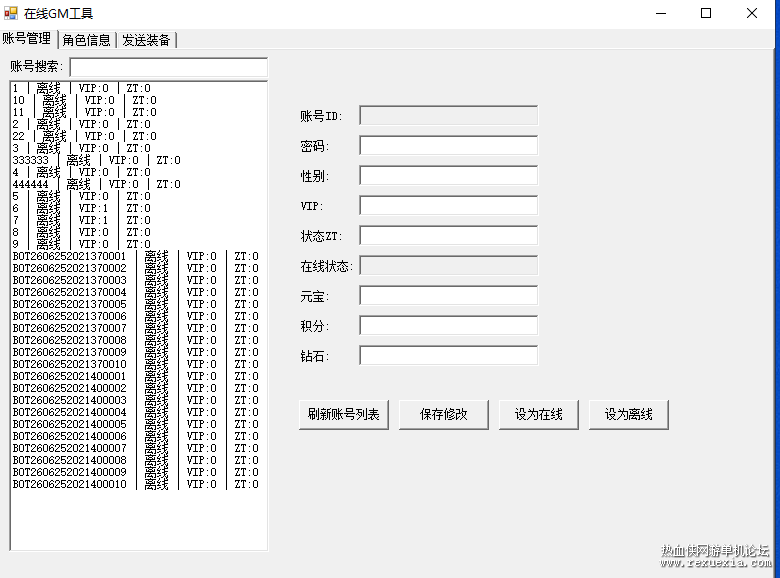Select account 2 in the list
Viewport: 780px width, 578px height.
[138, 124]
